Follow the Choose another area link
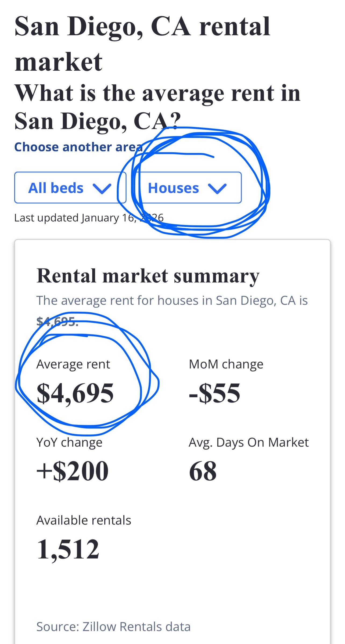This screenshot has height=644, width=345. (x=78, y=147)
